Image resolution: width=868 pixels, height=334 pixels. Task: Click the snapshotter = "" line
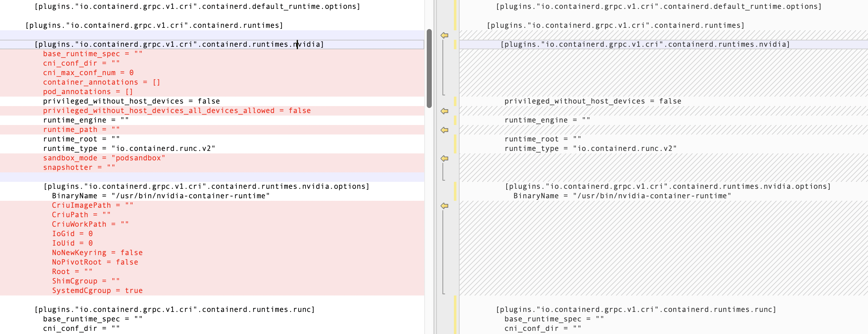click(x=79, y=167)
